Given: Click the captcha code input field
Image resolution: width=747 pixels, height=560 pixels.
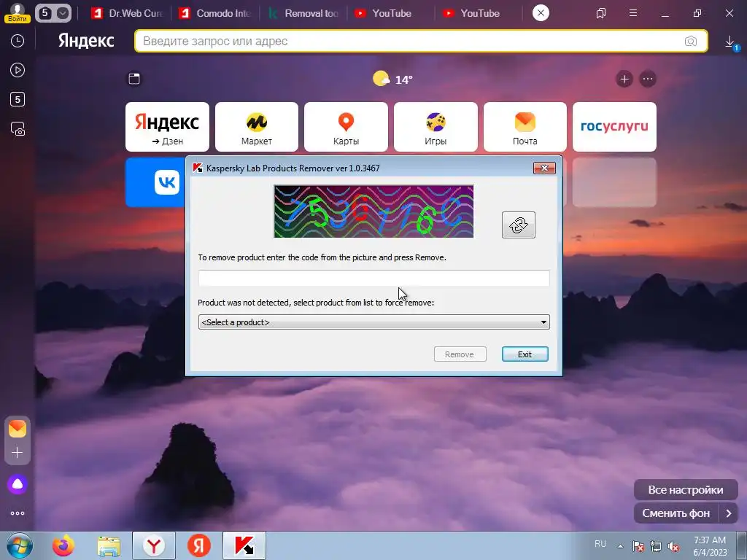Looking at the screenshot, I should pyautogui.click(x=373, y=278).
